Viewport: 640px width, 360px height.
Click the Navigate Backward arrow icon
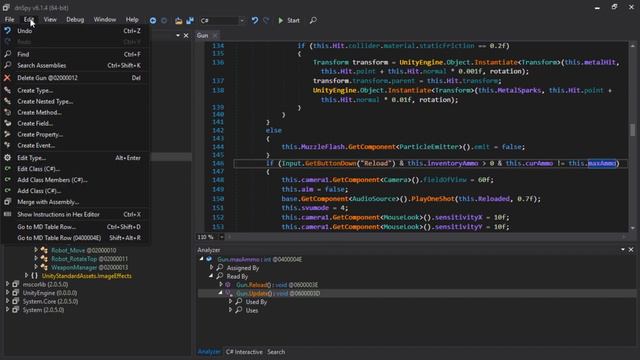point(153,20)
